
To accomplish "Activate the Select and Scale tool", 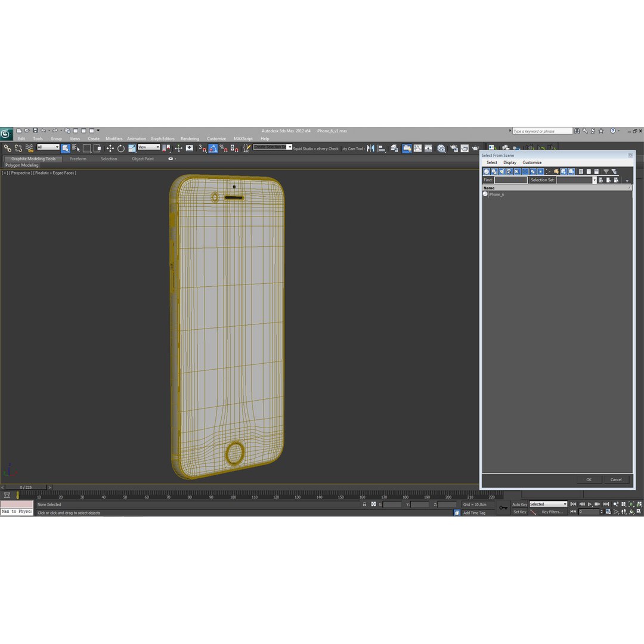I will [x=132, y=148].
